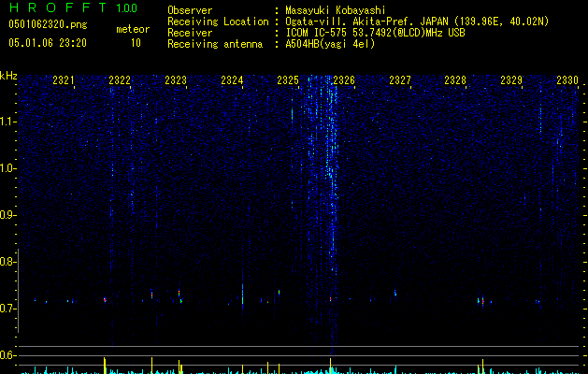This screenshot has height=374, width=588.
Task: Click the 2322 time marker
Action: point(120,80)
